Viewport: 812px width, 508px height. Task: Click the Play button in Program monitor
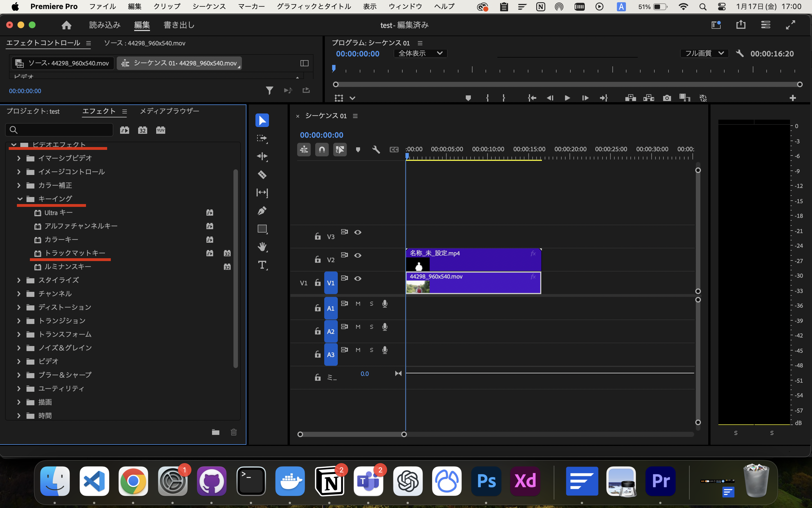click(567, 98)
